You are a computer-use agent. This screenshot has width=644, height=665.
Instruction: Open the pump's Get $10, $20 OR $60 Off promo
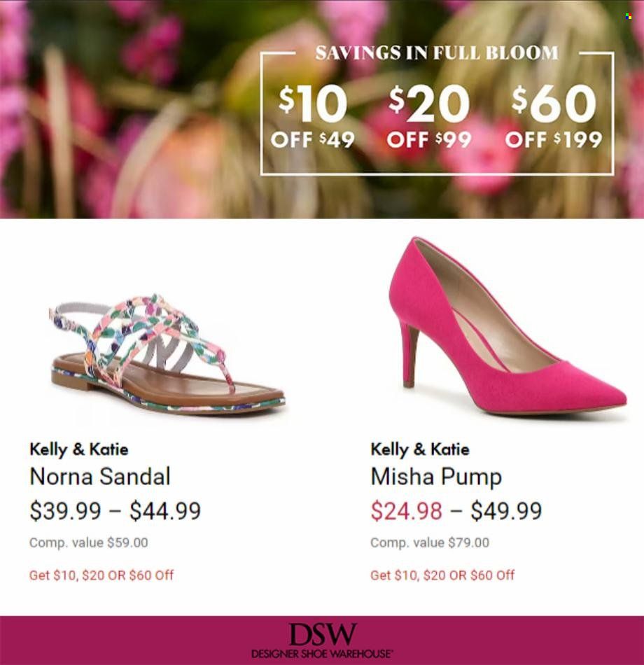pos(442,575)
